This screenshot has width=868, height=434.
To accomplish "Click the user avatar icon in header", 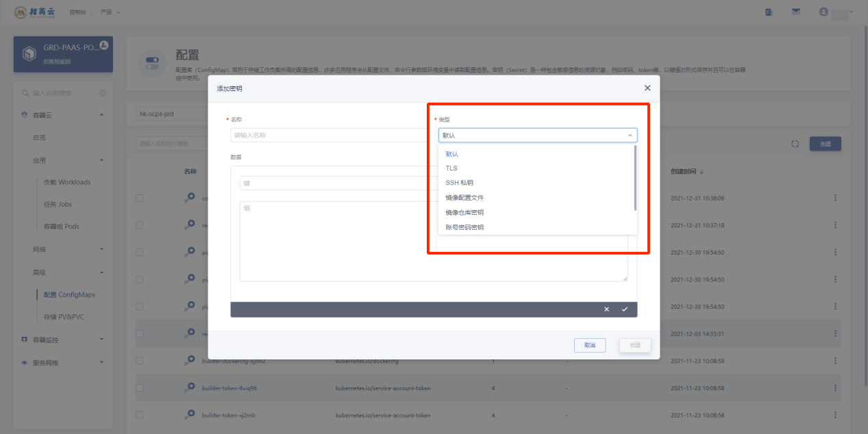I will 823,12.
